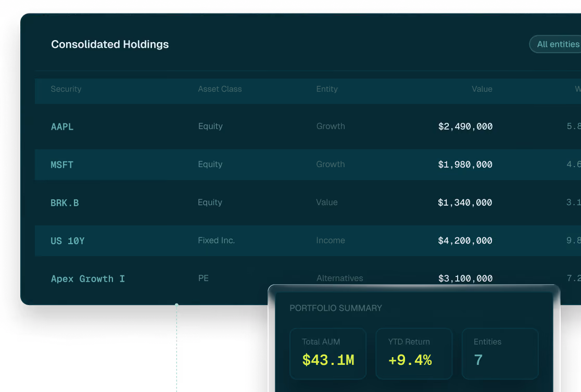This screenshot has width=581, height=392.
Task: Click the Fixed Inc. asset class cell
Action: 217,241
